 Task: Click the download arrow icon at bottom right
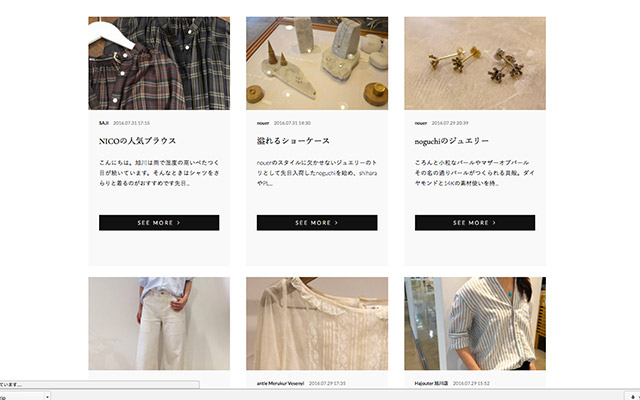(633, 396)
